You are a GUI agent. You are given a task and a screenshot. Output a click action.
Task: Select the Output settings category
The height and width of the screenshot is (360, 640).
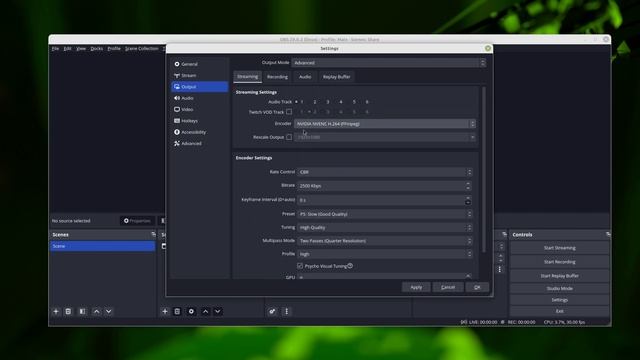point(200,87)
